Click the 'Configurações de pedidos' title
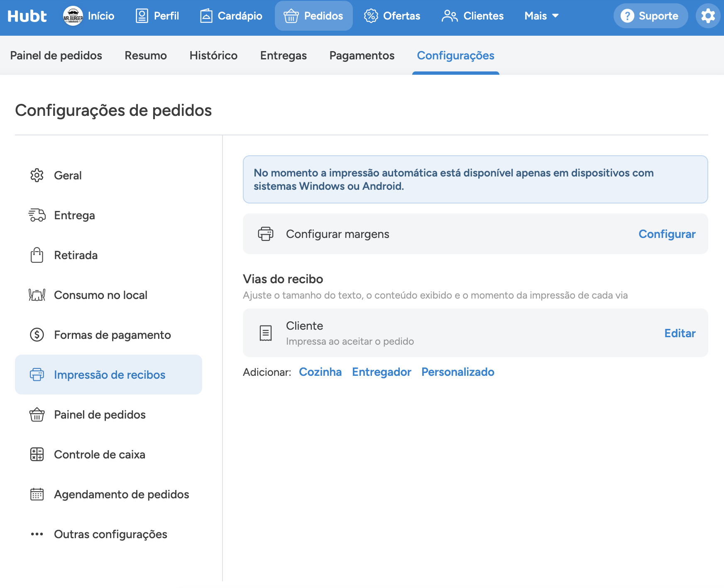The height and width of the screenshot is (588, 724). (x=113, y=110)
